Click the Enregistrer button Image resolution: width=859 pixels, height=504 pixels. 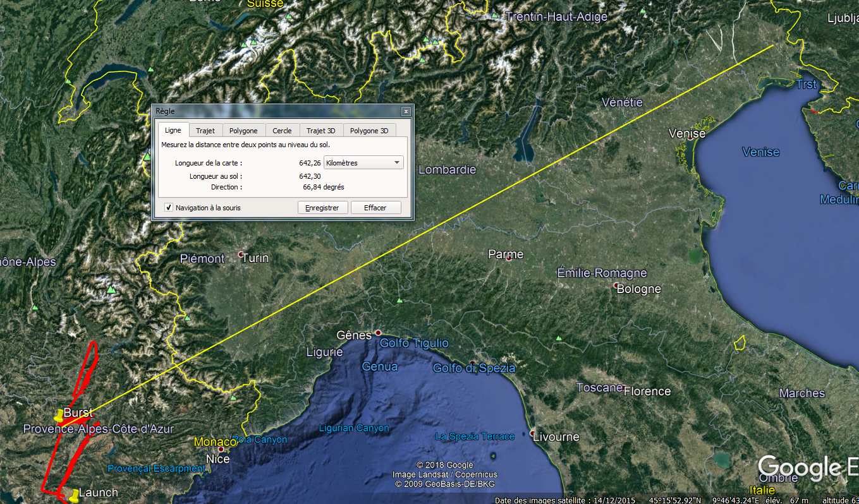[x=322, y=208]
